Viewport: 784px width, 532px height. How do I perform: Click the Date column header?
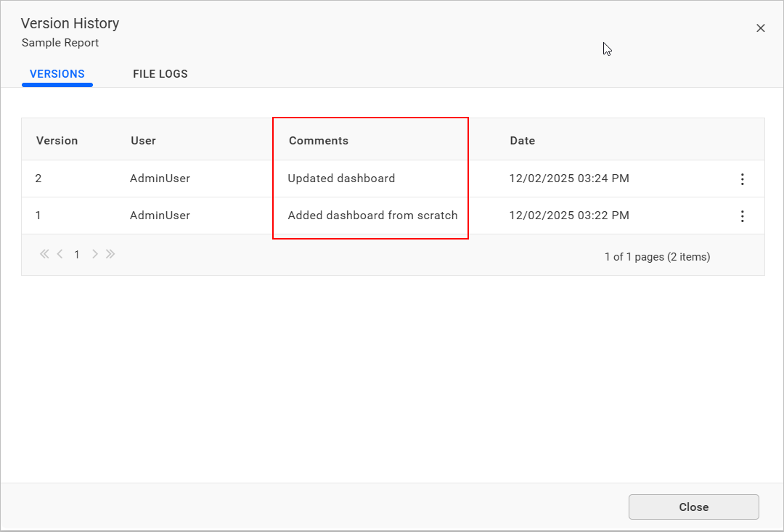(x=522, y=141)
